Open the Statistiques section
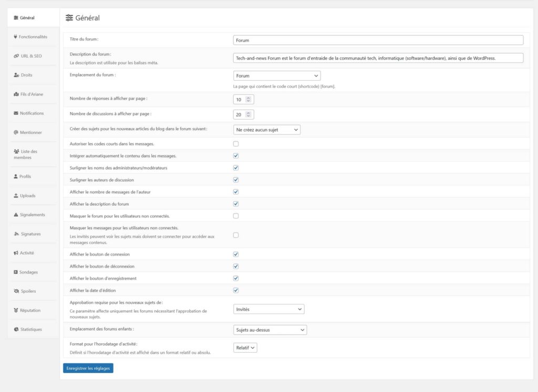The width and height of the screenshot is (538, 392). [32, 329]
